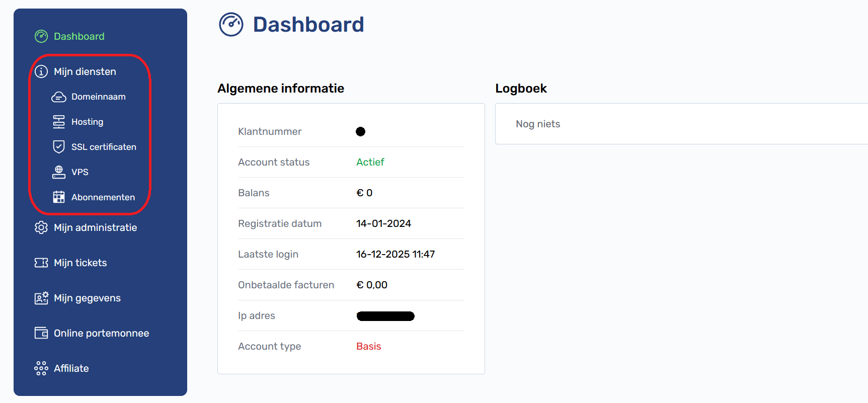The image size is (868, 403).
Task: Open Mijn administratie from the sidebar
Action: click(96, 227)
